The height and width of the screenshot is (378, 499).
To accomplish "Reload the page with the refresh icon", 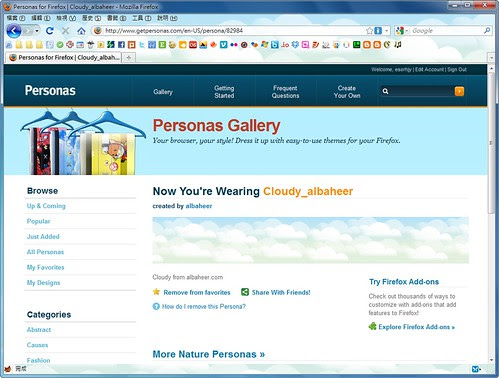I will [x=50, y=31].
